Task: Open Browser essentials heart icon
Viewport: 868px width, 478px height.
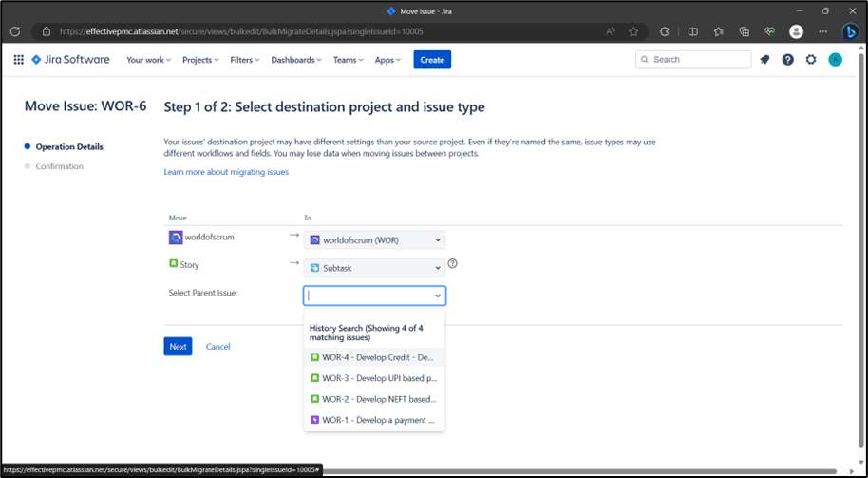Action: click(x=770, y=31)
